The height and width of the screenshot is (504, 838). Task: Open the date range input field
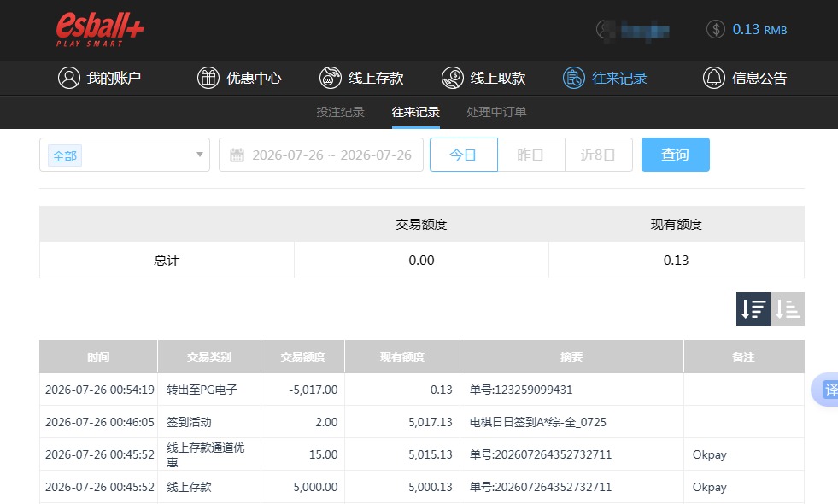[321, 155]
